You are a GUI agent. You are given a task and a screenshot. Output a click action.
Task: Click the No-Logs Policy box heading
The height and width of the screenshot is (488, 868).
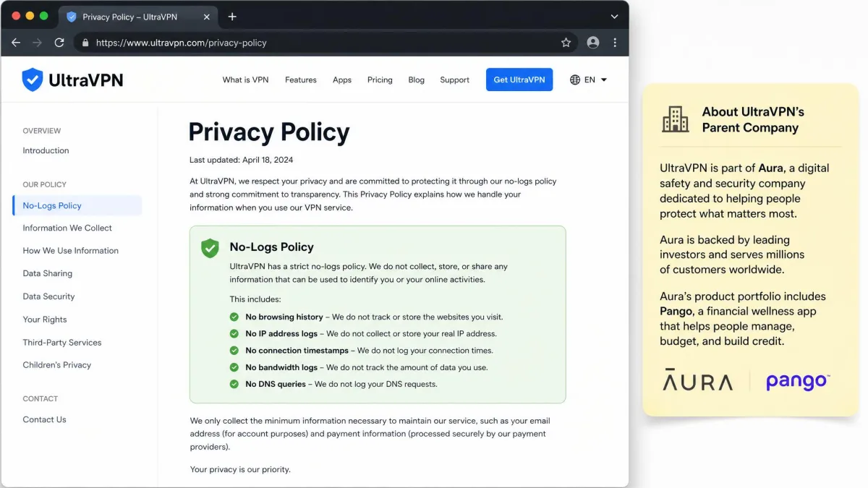coord(271,247)
